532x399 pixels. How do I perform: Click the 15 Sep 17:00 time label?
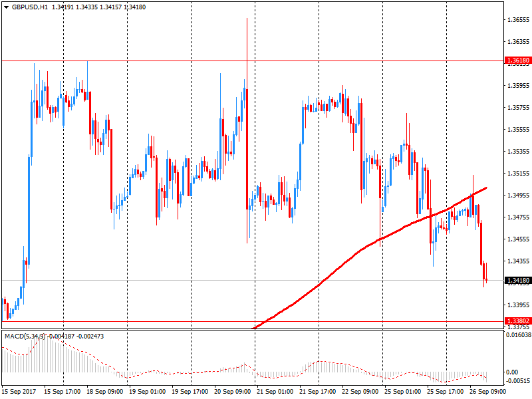[62, 392]
